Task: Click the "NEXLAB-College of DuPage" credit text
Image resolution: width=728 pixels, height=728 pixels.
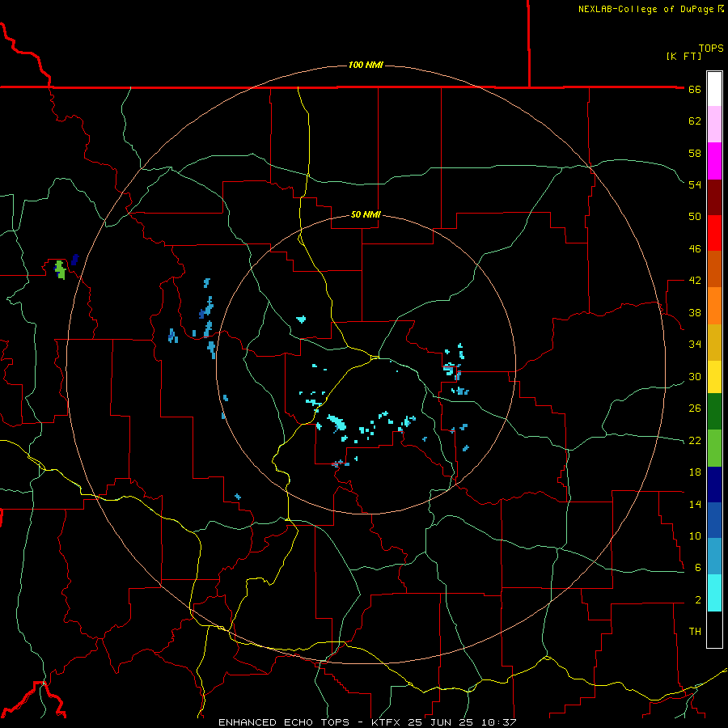Action: coord(646,9)
